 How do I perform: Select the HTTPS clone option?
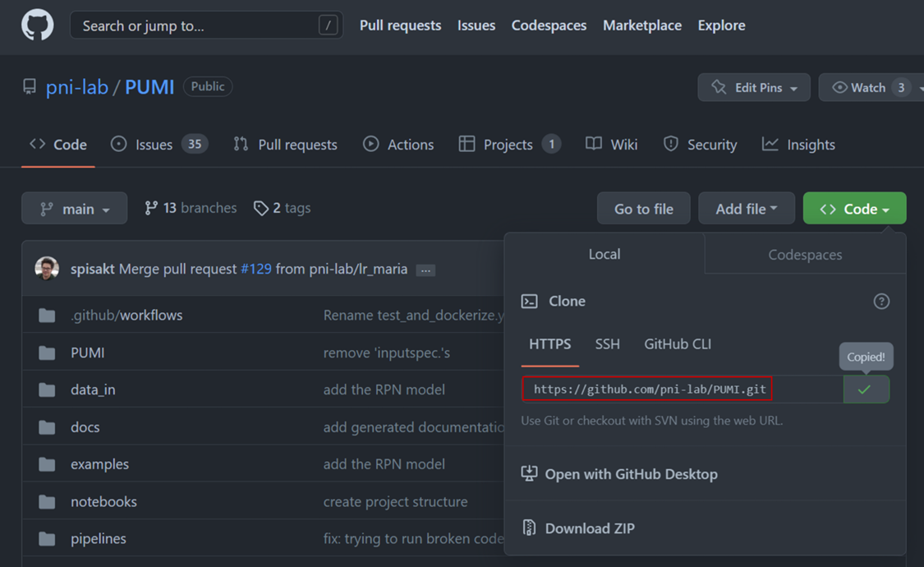pos(549,344)
